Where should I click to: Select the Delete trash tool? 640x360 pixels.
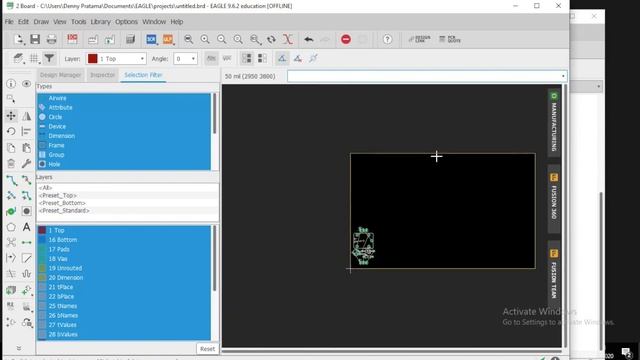point(11,164)
